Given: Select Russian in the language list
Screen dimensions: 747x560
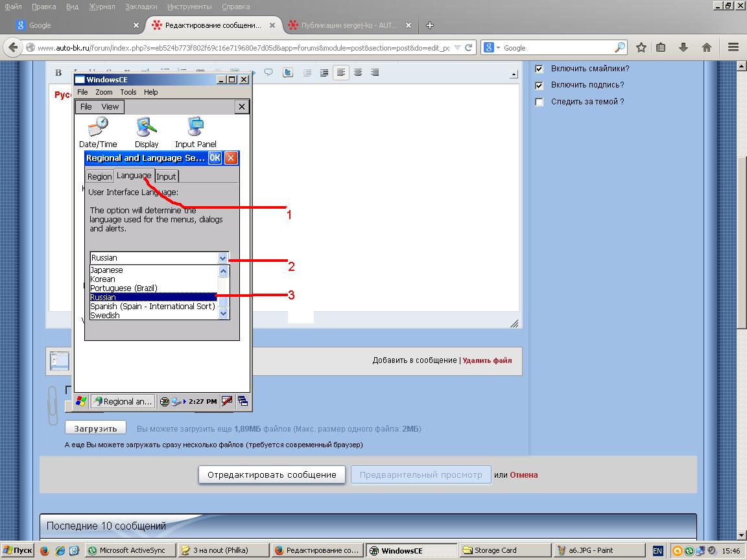Looking at the screenshot, I should click(154, 297).
